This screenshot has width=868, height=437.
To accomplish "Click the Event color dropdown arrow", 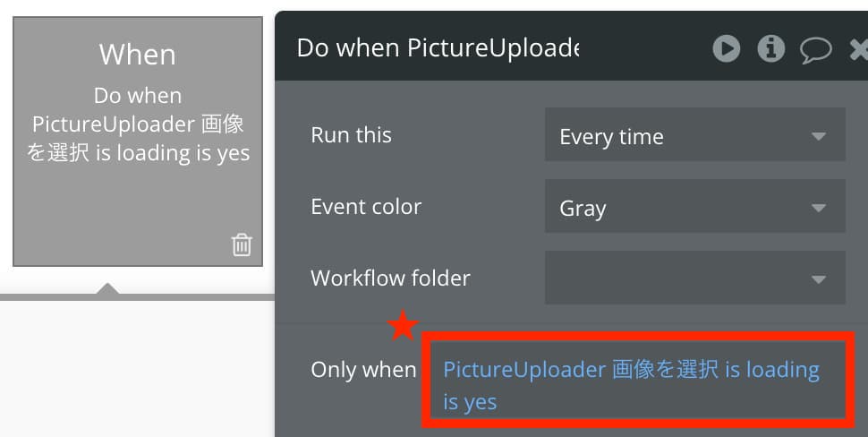I will [818, 208].
